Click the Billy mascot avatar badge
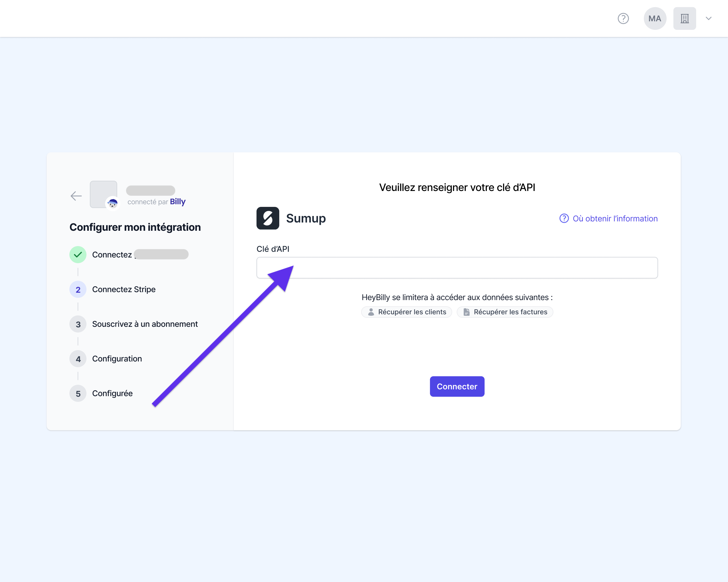 point(112,203)
